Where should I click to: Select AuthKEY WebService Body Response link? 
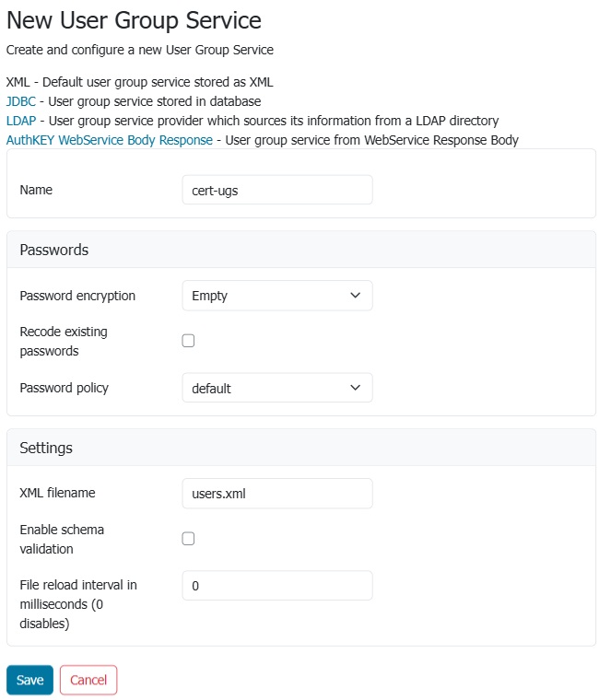110,140
